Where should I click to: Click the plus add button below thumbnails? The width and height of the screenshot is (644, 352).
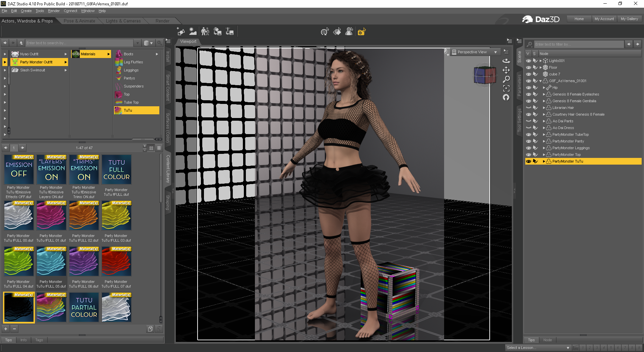6,329
